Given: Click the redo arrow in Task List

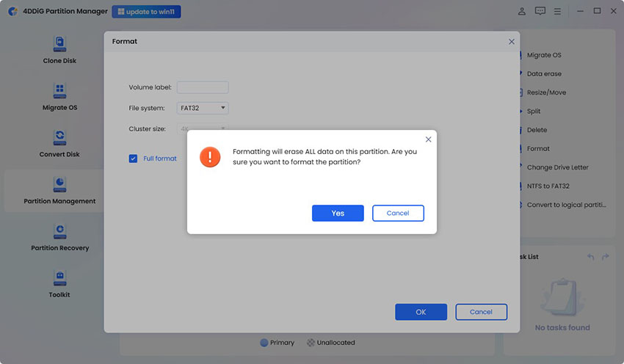Looking at the screenshot, I should (606, 257).
